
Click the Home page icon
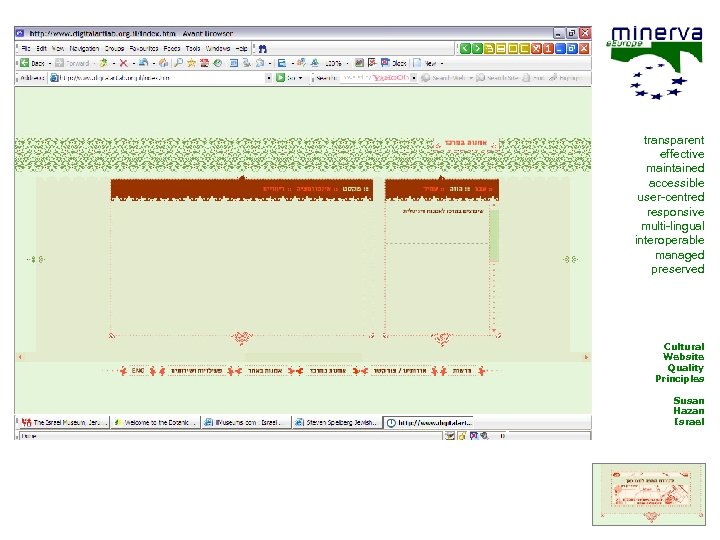(x=163, y=63)
